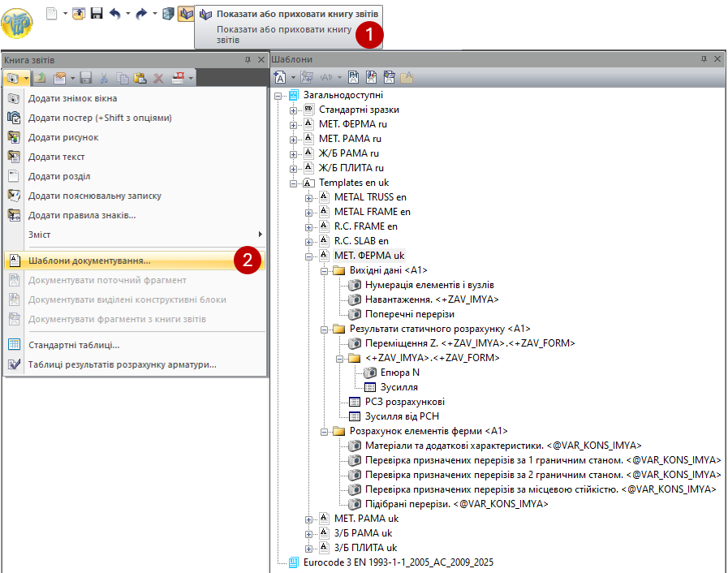
Task: Select the Епюра N tree item
Action: [x=399, y=373]
